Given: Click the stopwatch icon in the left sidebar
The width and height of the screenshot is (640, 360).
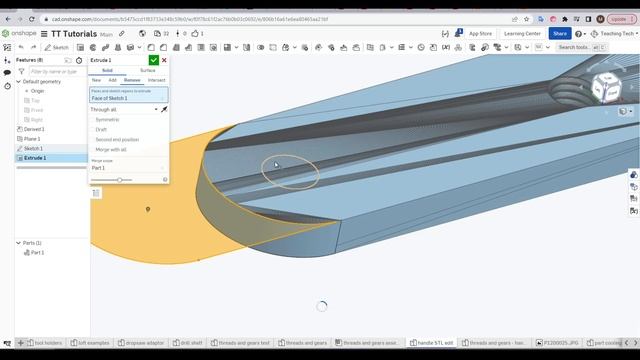Looking at the screenshot, I should pos(7,86).
